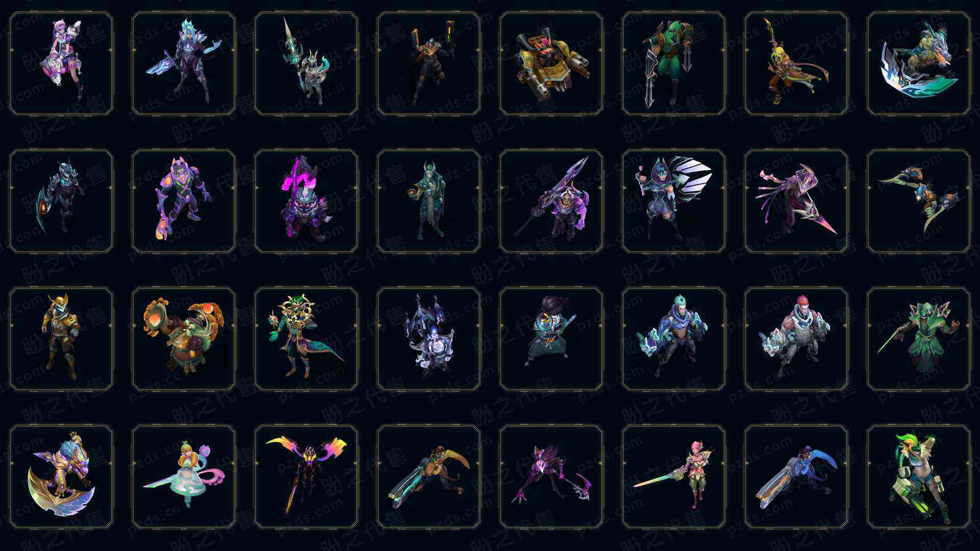
Task: Pick the green hooded assassin with glowing sword
Action: (x=919, y=339)
